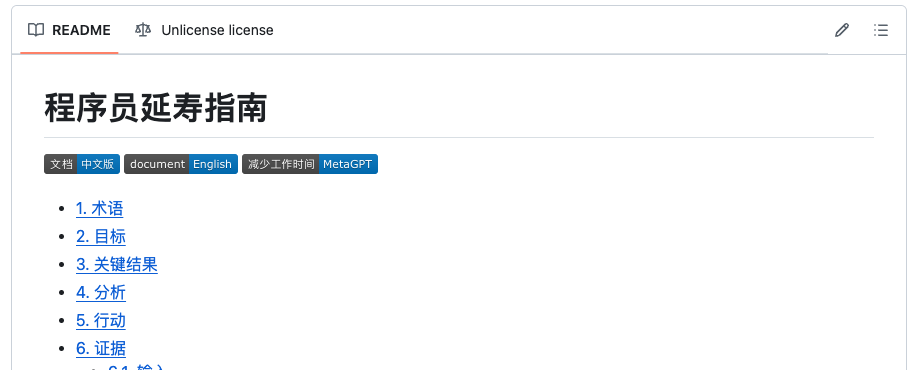Viewport: 909px width, 370px height.
Task: Open the outline list icon
Action: (x=881, y=30)
